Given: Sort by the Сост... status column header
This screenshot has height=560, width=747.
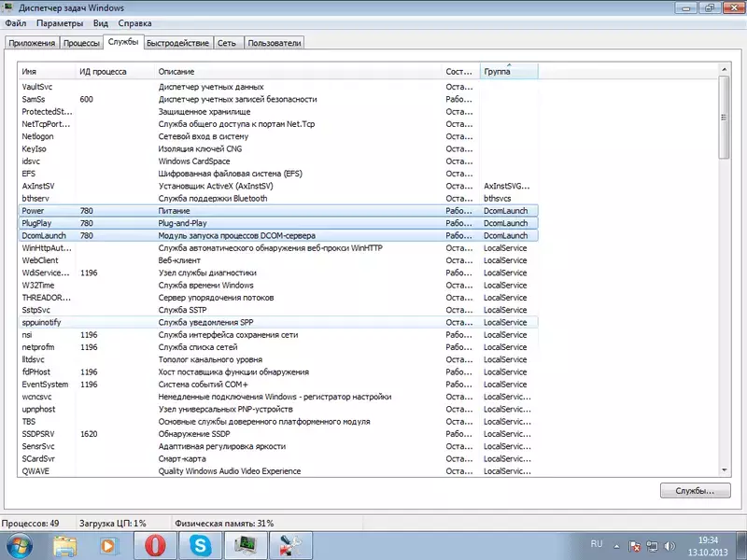Looking at the screenshot, I should pyautogui.click(x=461, y=72).
